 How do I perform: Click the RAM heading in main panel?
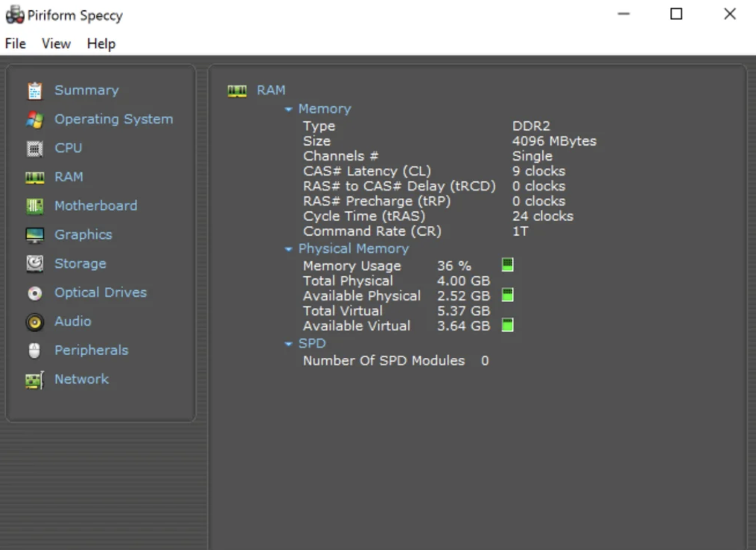click(x=271, y=90)
